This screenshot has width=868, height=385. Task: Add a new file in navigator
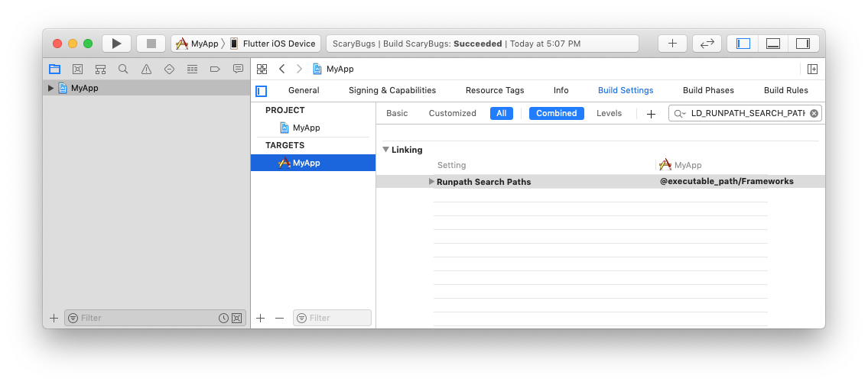coord(54,318)
